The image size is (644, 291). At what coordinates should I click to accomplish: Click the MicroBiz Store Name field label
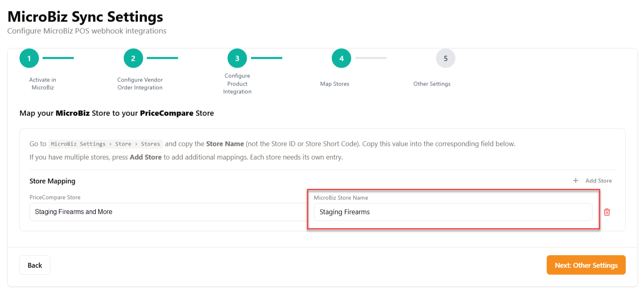pos(341,198)
